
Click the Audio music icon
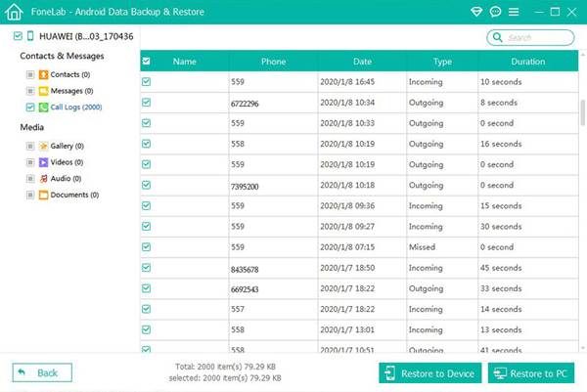point(43,179)
